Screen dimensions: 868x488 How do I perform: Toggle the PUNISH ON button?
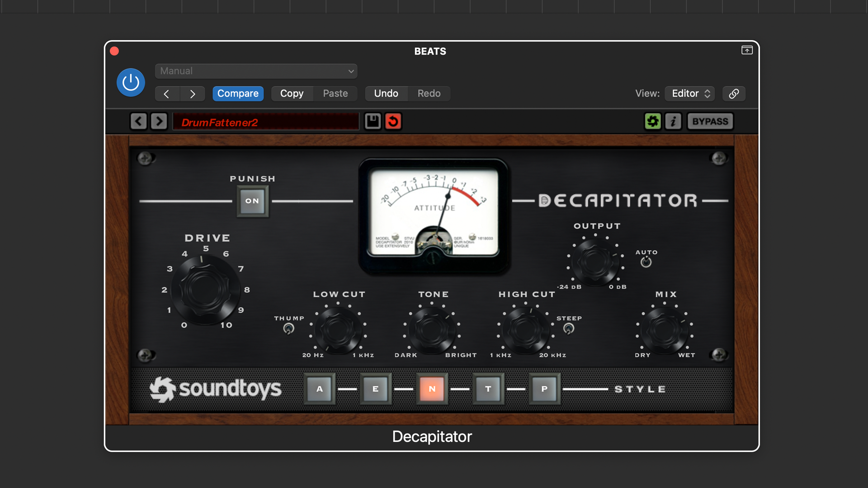(x=253, y=201)
